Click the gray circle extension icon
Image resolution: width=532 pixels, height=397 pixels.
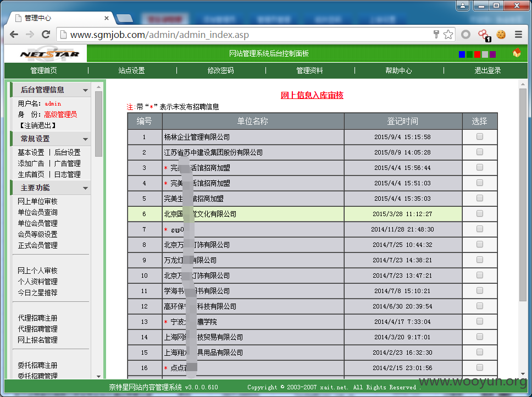(466, 34)
